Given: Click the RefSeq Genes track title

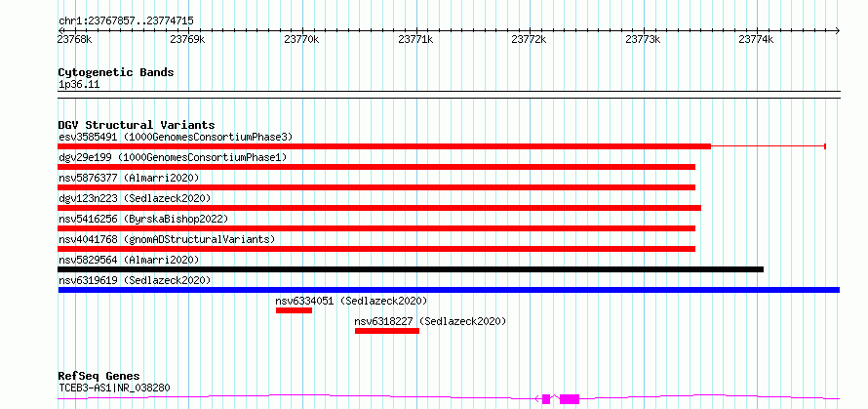Looking at the screenshot, I should coord(99,377).
